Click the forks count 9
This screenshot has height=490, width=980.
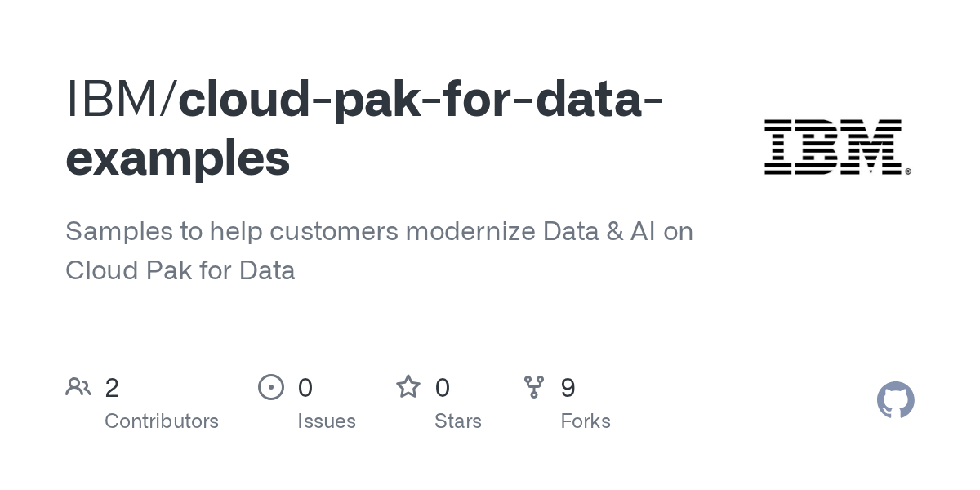[x=568, y=388]
